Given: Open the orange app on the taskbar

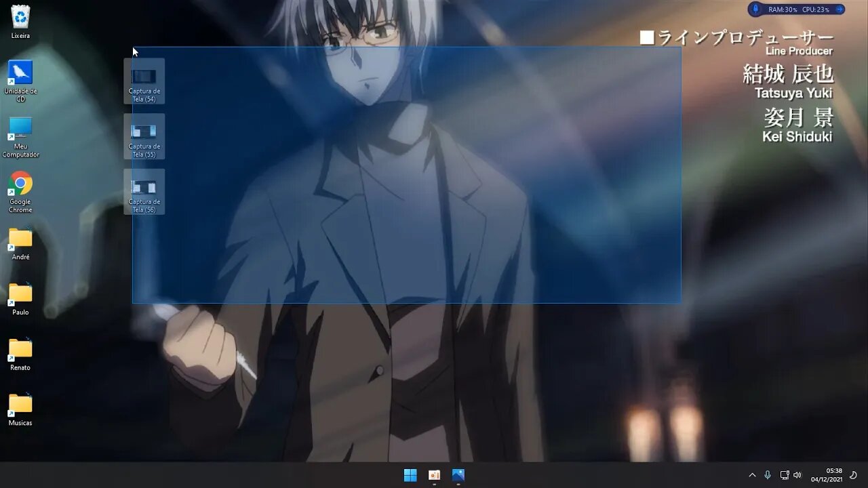Looking at the screenshot, I should coord(434,475).
